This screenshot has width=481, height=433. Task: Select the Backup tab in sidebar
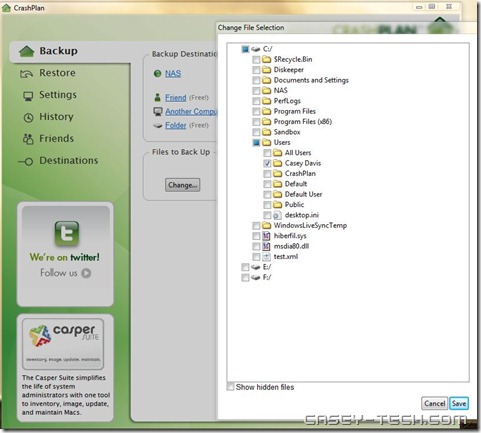(x=70, y=52)
